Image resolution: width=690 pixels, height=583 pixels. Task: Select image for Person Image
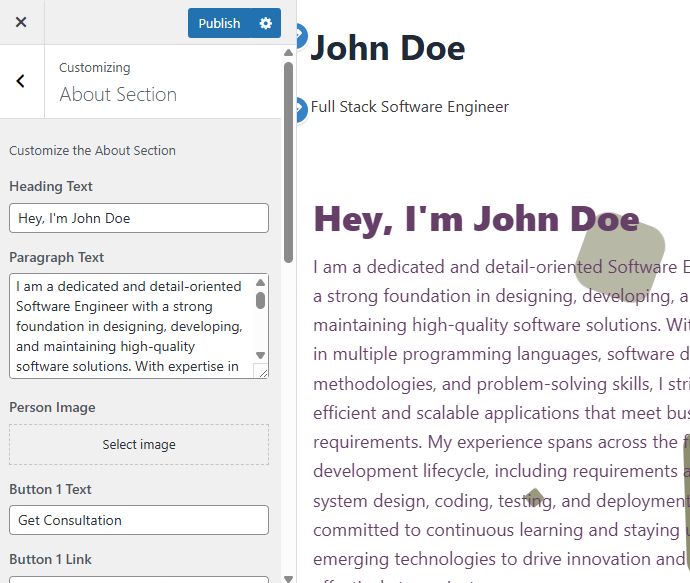(139, 445)
